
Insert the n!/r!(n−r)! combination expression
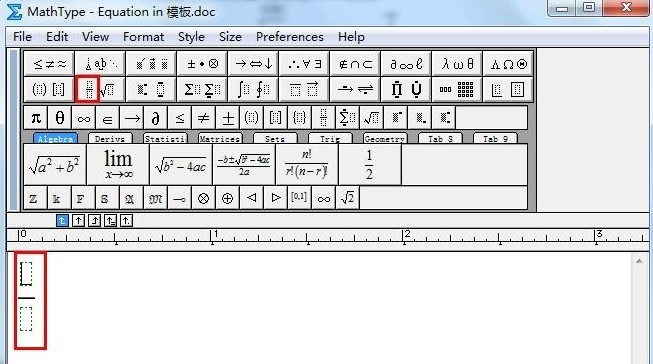307,165
